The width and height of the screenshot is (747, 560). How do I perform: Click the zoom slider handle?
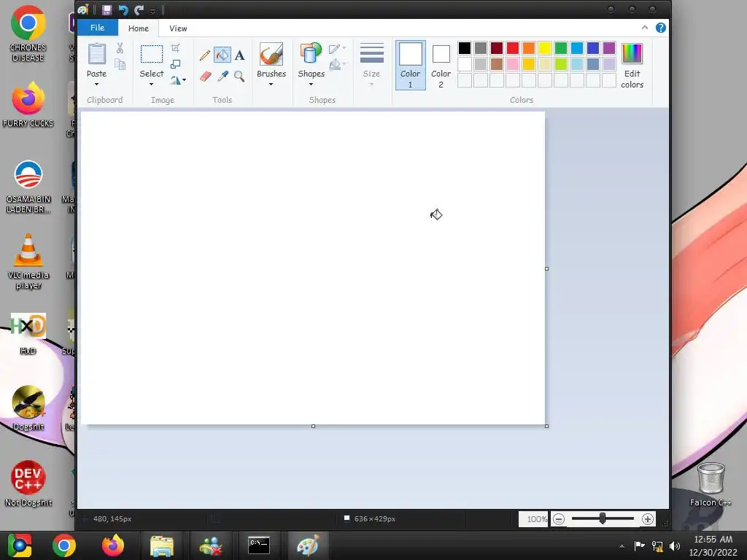pos(603,518)
